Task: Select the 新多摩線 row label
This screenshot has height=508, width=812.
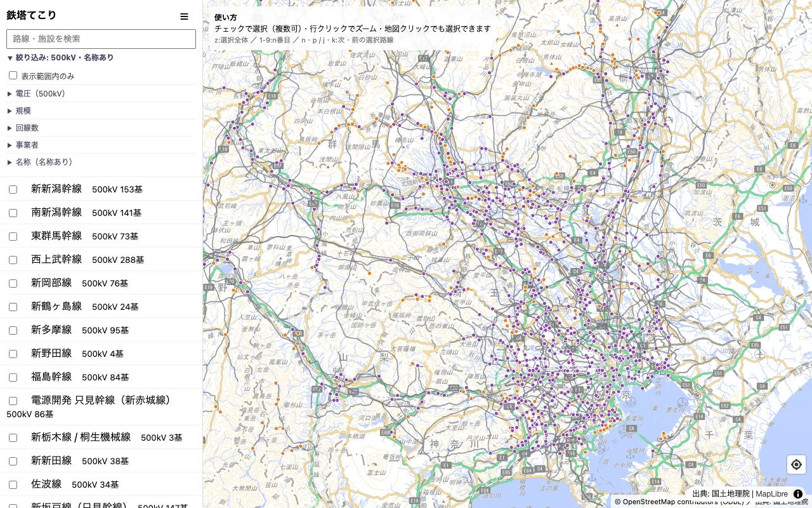Action: tap(51, 330)
